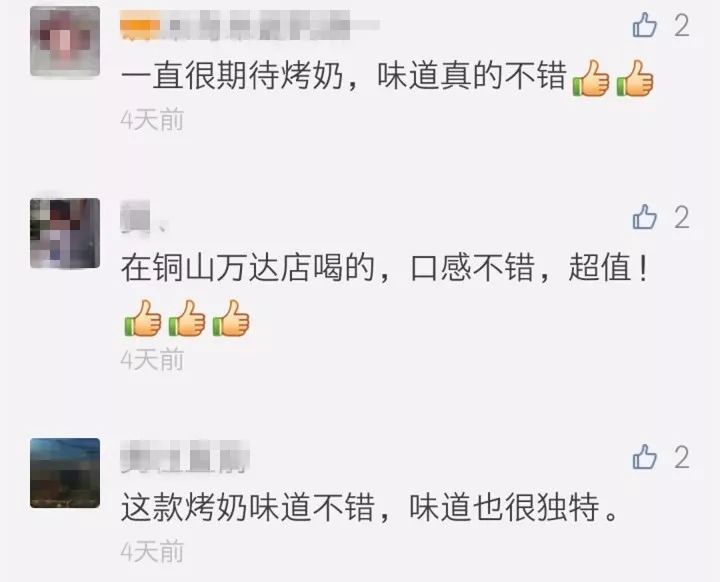Tap 4天前 timestamp under 一直很期待烤奶 comment
The width and height of the screenshot is (720, 582).
[152, 120]
